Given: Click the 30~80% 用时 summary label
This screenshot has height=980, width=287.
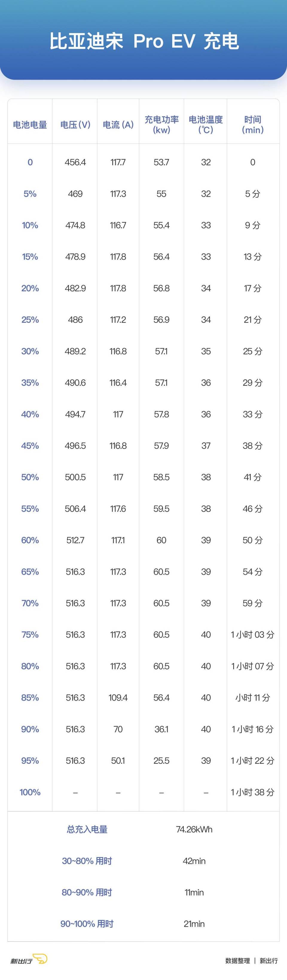Looking at the screenshot, I should click(87, 861).
